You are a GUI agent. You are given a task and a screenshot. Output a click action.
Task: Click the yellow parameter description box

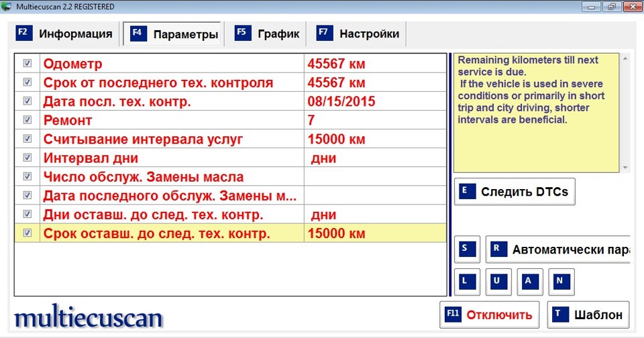click(x=536, y=113)
